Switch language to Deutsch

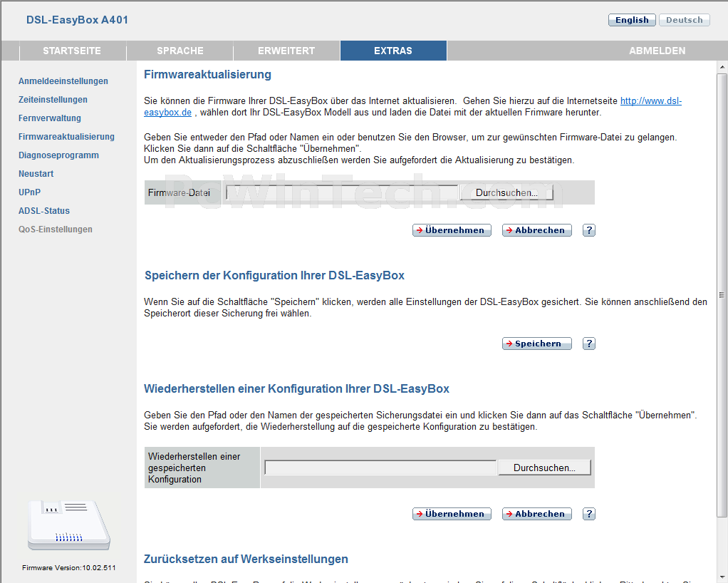click(x=685, y=20)
